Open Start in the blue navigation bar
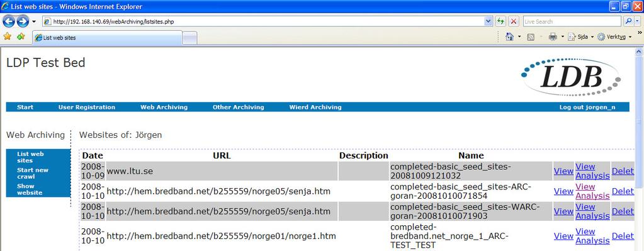 click(x=25, y=107)
